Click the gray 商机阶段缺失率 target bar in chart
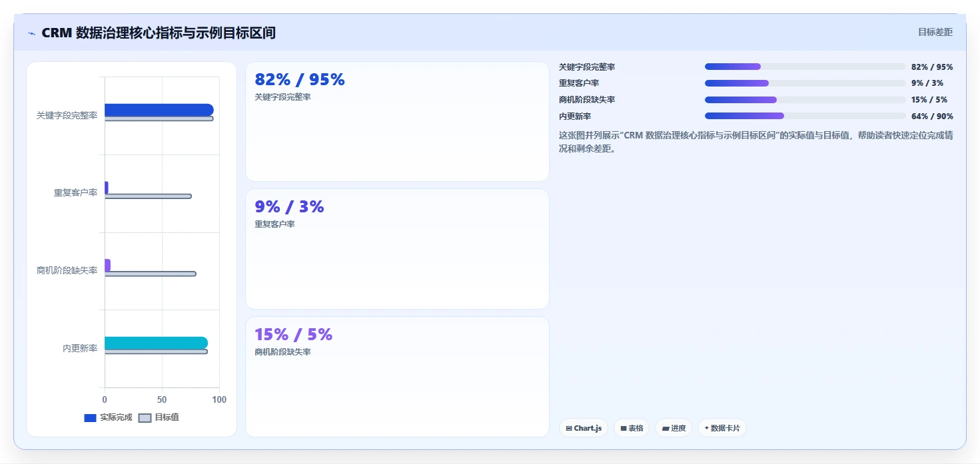The width and height of the screenshot is (980, 464). tap(150, 274)
